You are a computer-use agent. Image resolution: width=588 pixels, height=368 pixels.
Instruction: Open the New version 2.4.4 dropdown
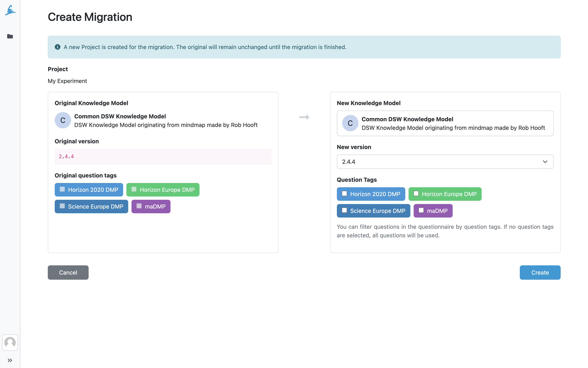(445, 162)
